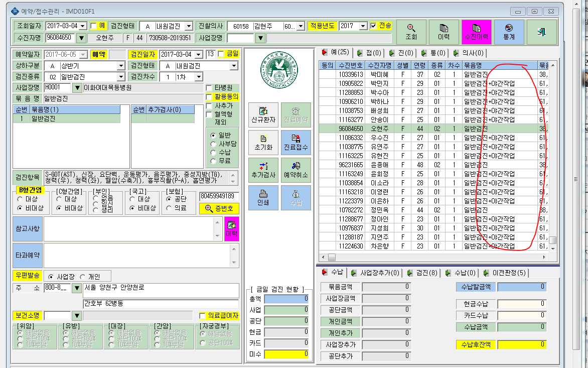Expand the 적용년도 2017 dropdown

(363, 26)
